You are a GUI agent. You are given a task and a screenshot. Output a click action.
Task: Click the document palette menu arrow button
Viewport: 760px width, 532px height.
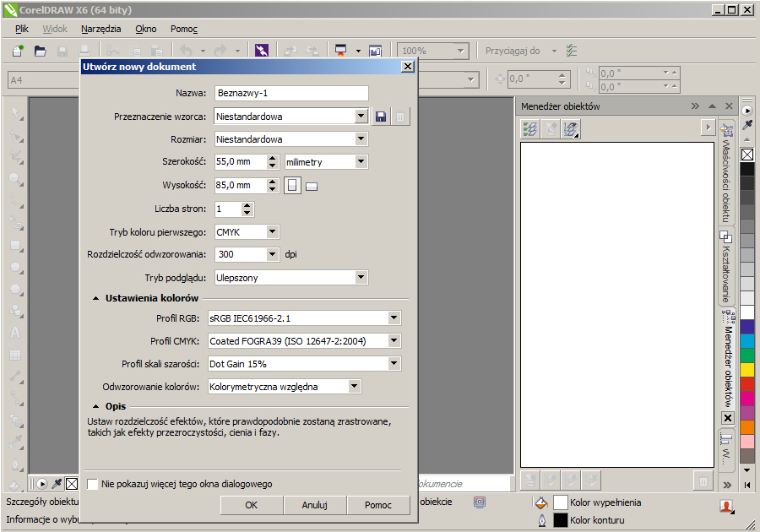pyautogui.click(x=42, y=484)
